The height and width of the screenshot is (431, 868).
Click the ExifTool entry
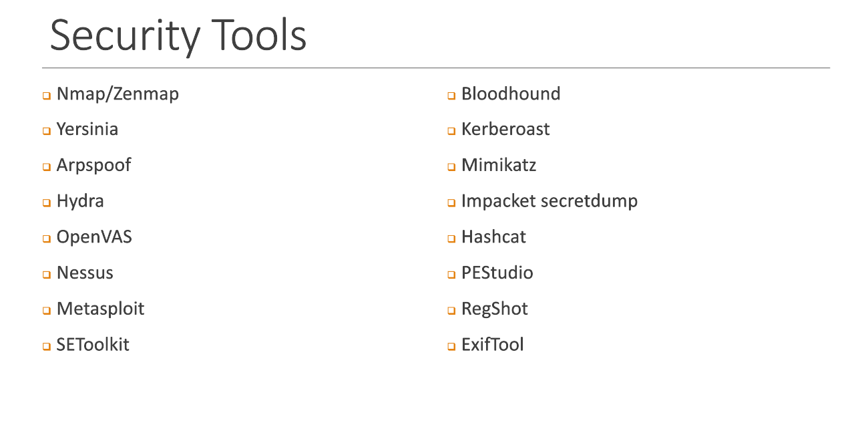tap(493, 345)
